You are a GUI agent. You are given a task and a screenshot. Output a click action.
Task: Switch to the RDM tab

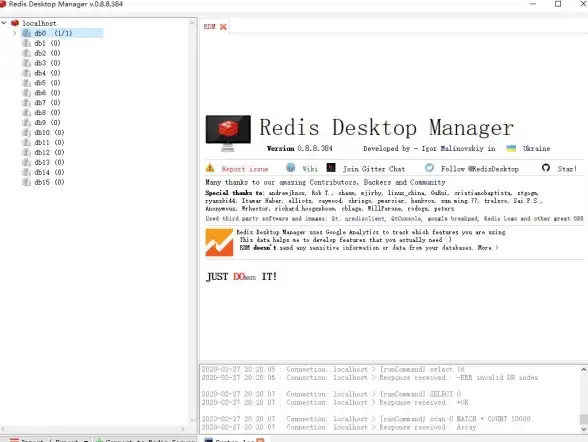210,27
